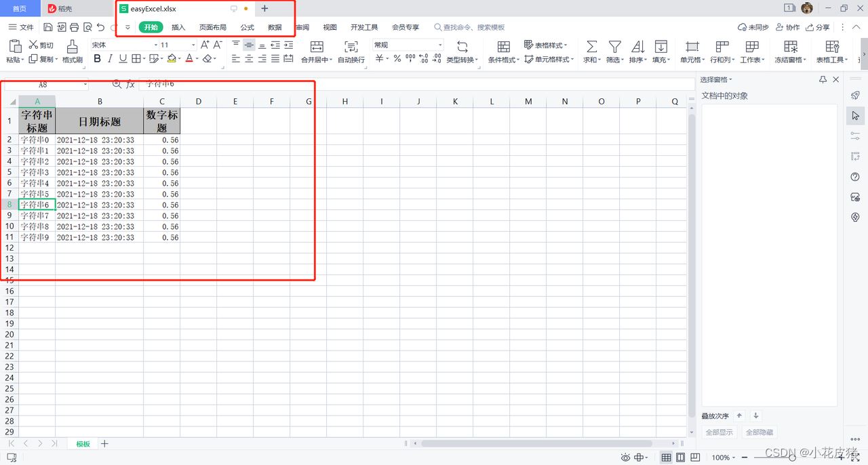Viewport: 868px width, 465px height.
Task: Open Table Style (表格样式) dropdown
Action: coord(546,45)
